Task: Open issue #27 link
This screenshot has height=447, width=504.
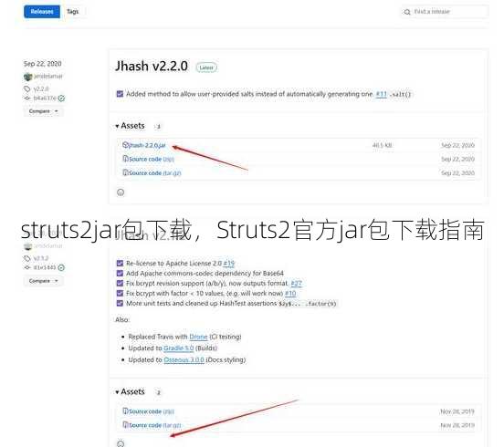Action: [297, 284]
